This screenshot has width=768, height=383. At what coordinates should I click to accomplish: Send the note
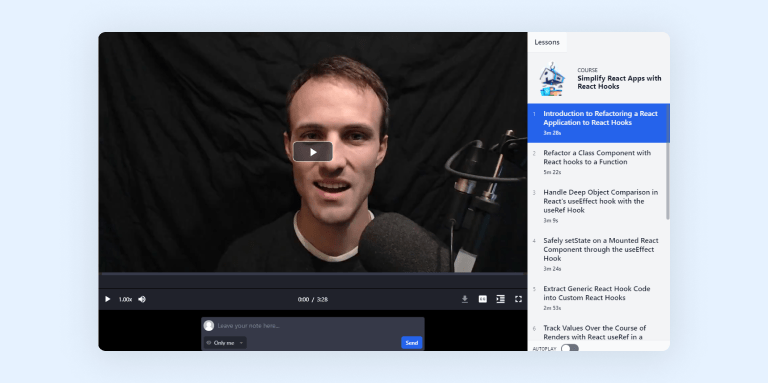click(x=411, y=343)
